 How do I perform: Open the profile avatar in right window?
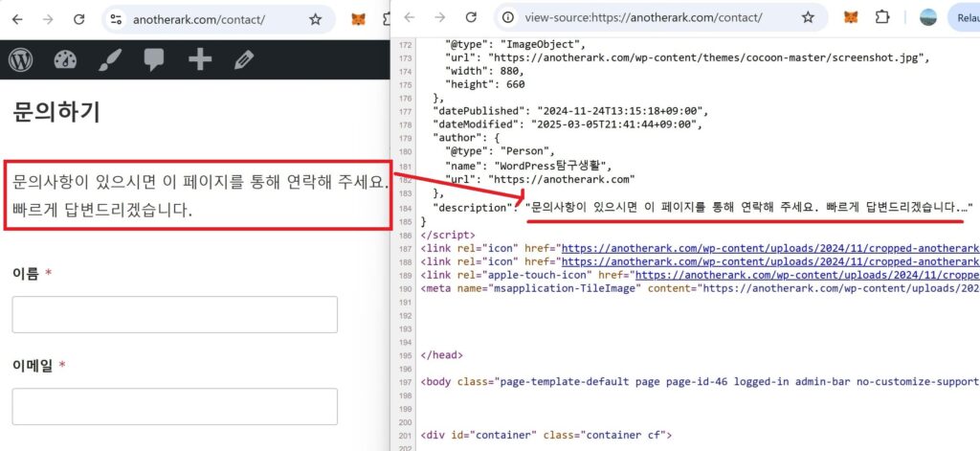click(928, 17)
